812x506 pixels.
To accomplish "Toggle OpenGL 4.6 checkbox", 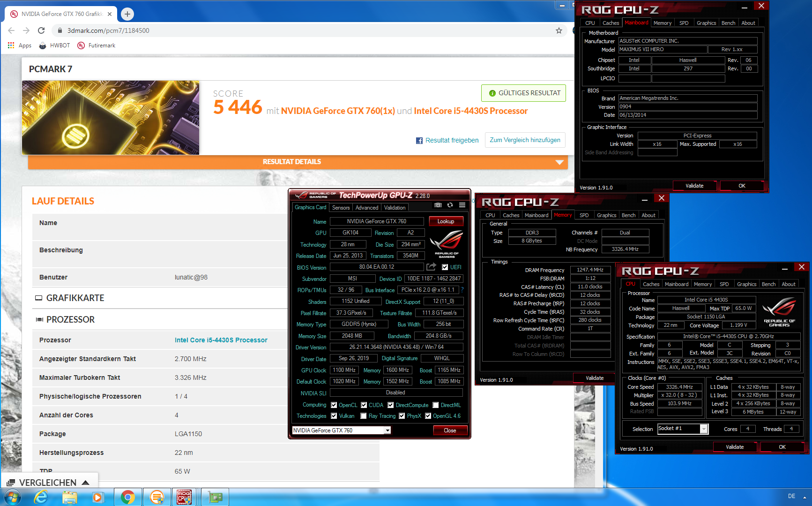I will (x=428, y=416).
